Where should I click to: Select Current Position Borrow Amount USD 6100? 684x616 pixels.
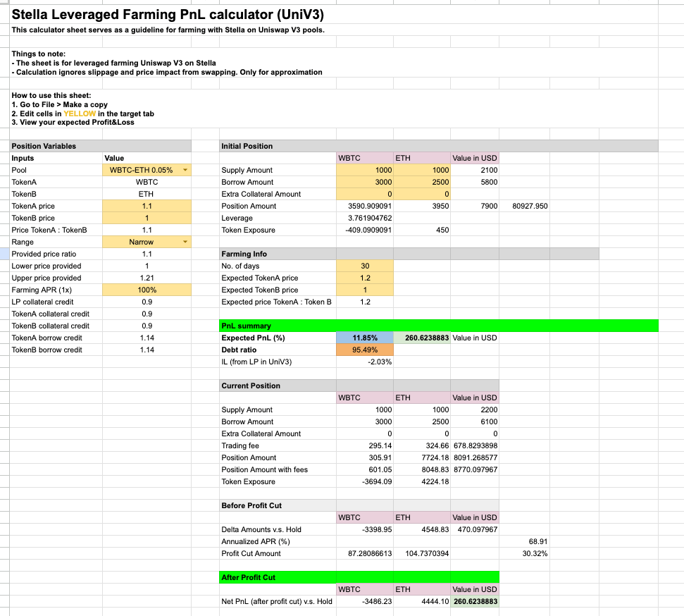coord(475,421)
